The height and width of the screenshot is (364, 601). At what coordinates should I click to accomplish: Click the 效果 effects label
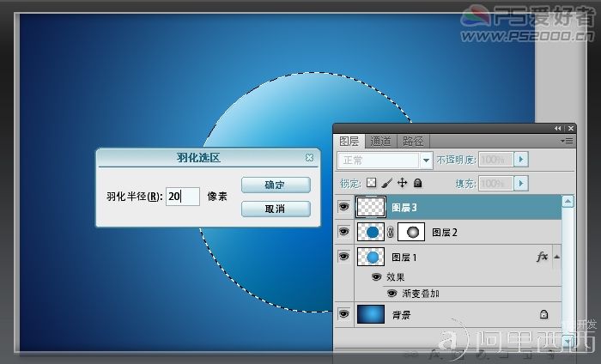(x=395, y=277)
